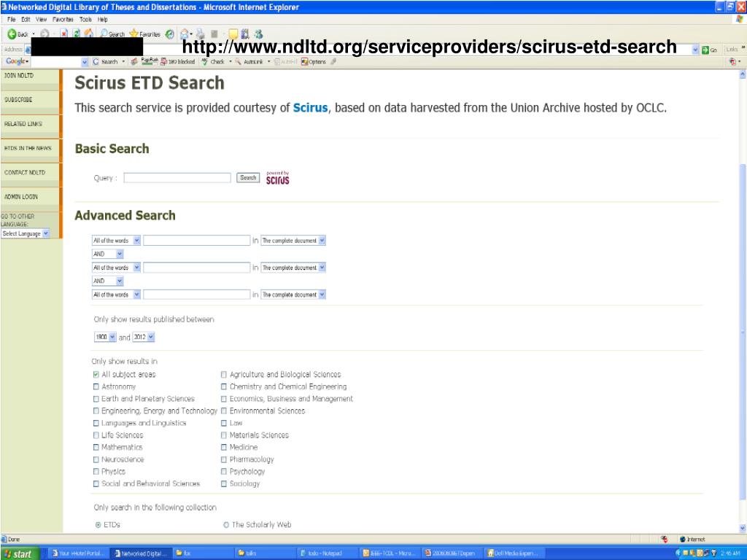
Task: Enable Earth and Planetary Sciences checkbox
Action: [x=96, y=399]
